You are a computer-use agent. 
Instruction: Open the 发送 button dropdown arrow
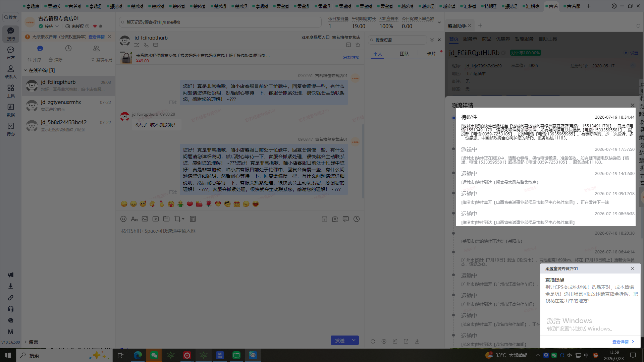coord(354,340)
